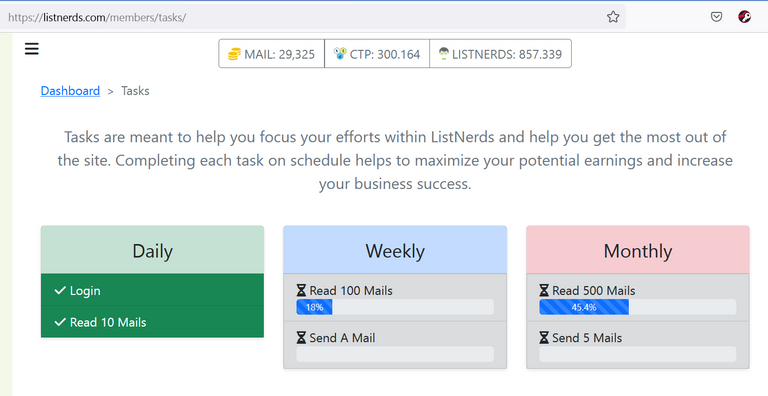Image resolution: width=768 pixels, height=396 pixels.
Task: Click the MAIL coins icon
Action: tap(235, 54)
